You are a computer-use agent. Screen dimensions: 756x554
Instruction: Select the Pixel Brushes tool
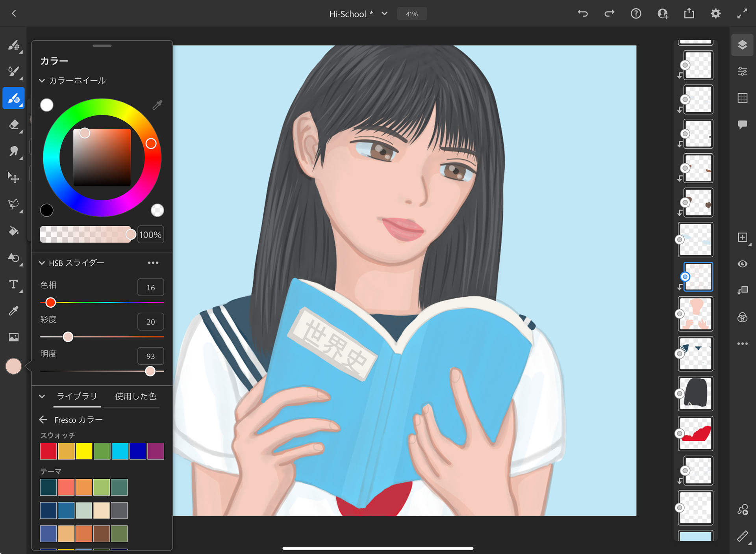pyautogui.click(x=14, y=45)
